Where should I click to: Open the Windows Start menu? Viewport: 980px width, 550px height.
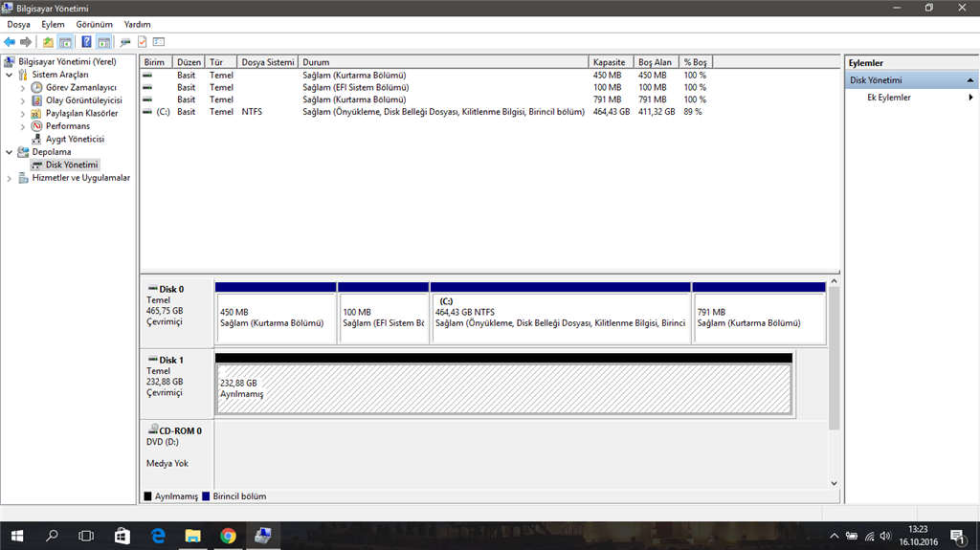point(17,536)
